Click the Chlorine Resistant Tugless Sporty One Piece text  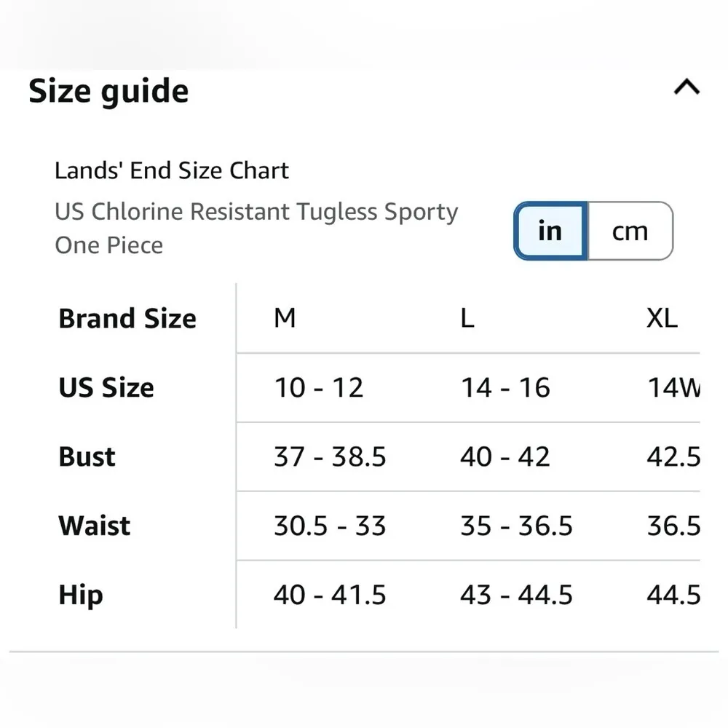pyautogui.click(x=256, y=228)
